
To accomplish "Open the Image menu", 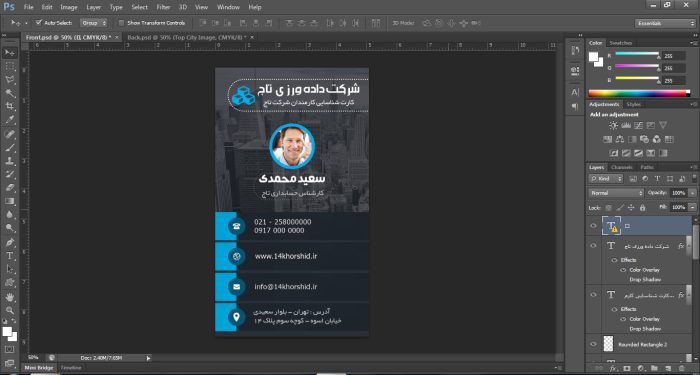I will 69,7.
